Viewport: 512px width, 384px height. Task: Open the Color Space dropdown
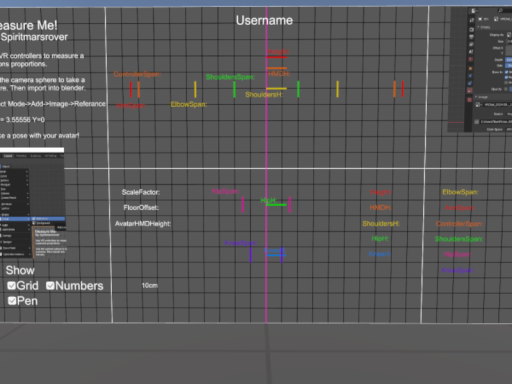click(x=509, y=129)
